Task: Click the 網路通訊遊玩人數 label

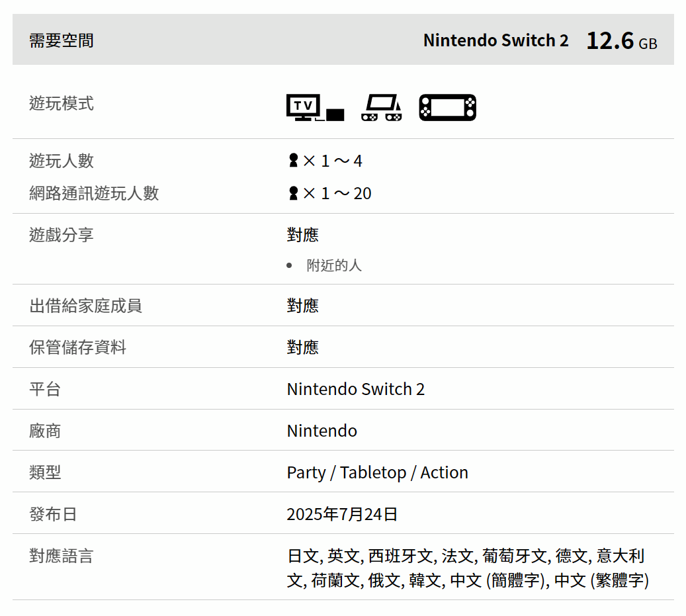Action: tap(94, 193)
